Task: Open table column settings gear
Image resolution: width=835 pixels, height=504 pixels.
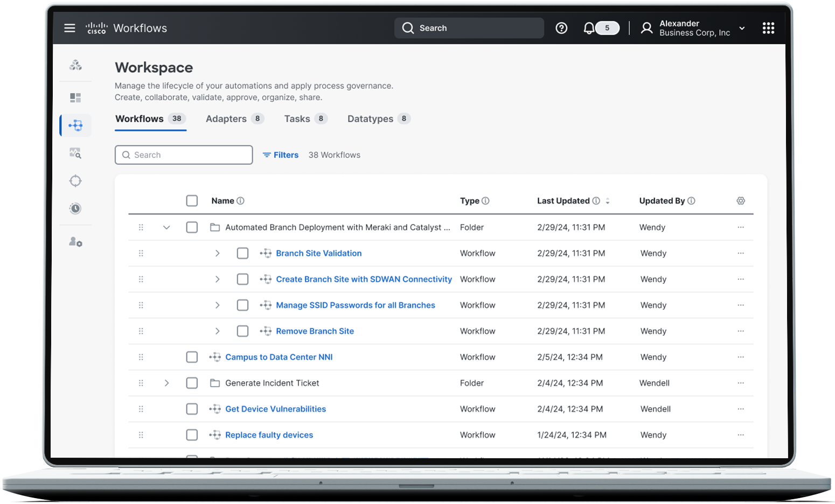Action: point(741,201)
